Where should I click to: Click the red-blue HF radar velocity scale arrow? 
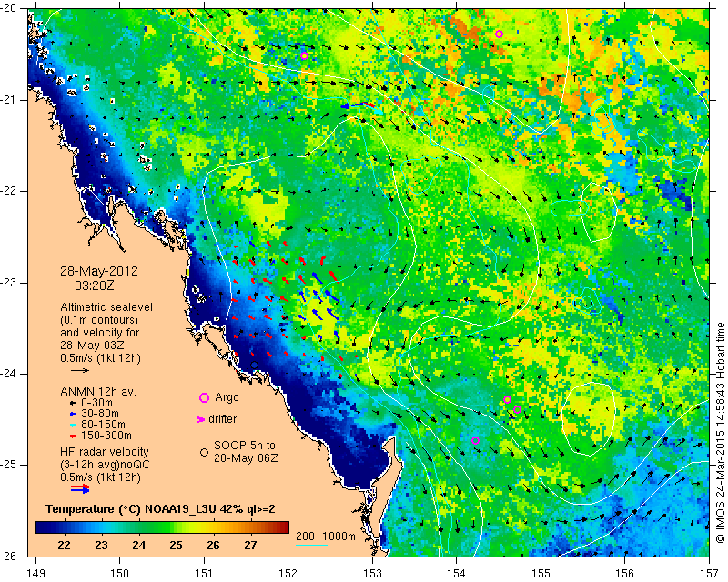pyautogui.click(x=80, y=488)
